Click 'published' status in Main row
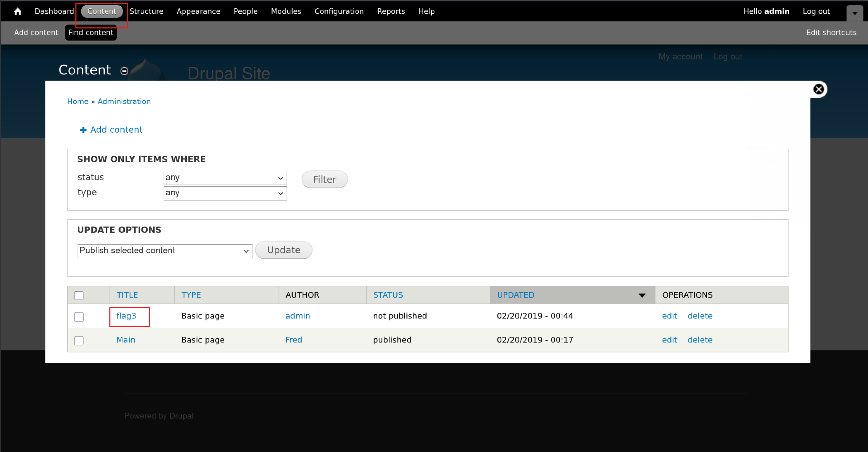Image resolution: width=868 pixels, height=452 pixels. 392,340
